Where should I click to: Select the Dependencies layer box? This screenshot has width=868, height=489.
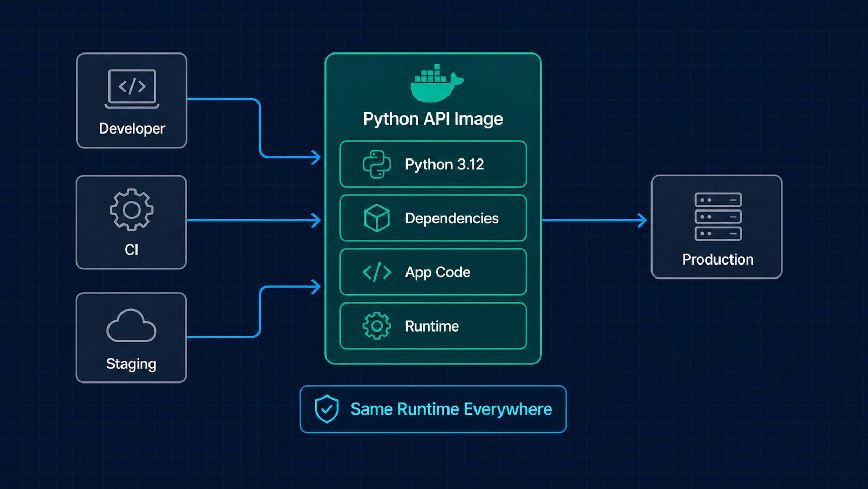pyautogui.click(x=433, y=218)
